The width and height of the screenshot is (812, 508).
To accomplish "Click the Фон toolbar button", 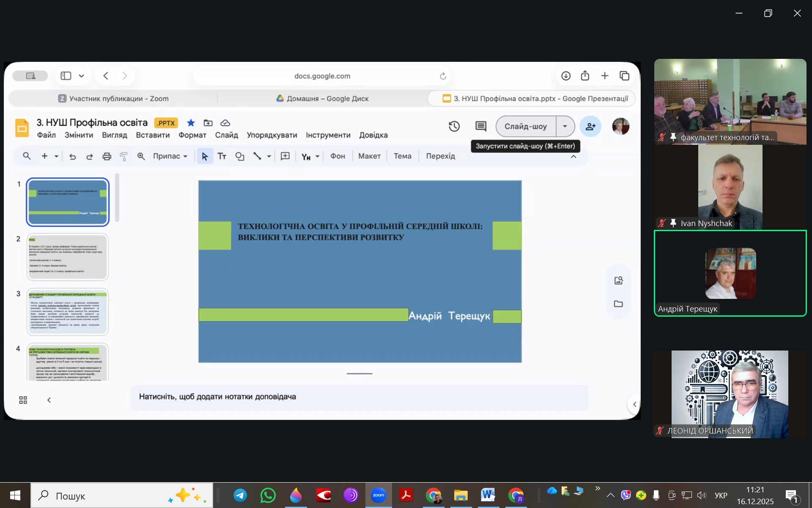I will (x=337, y=156).
